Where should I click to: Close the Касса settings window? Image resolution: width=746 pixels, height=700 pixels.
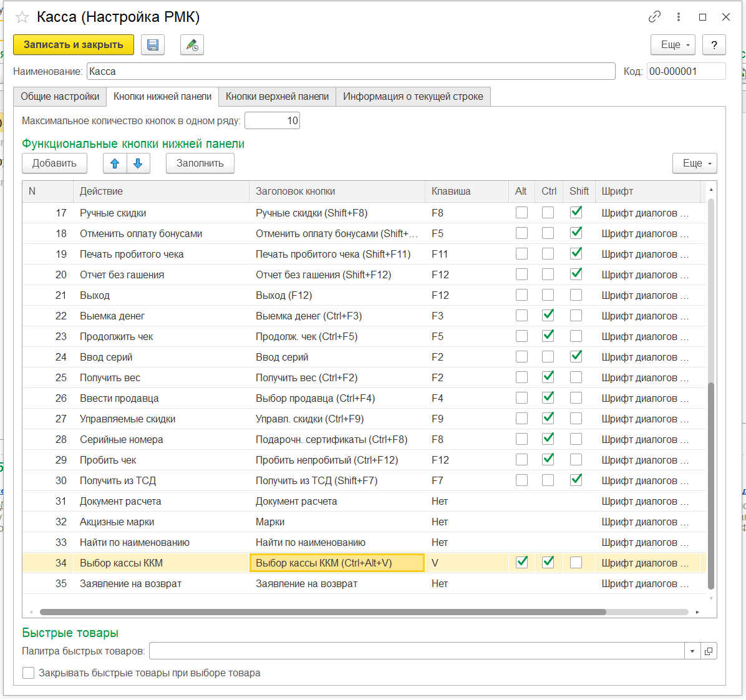click(725, 17)
